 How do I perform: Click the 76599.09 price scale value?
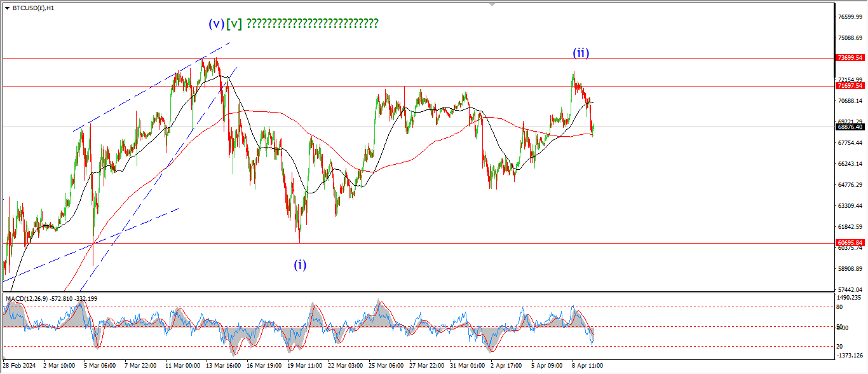850,17
